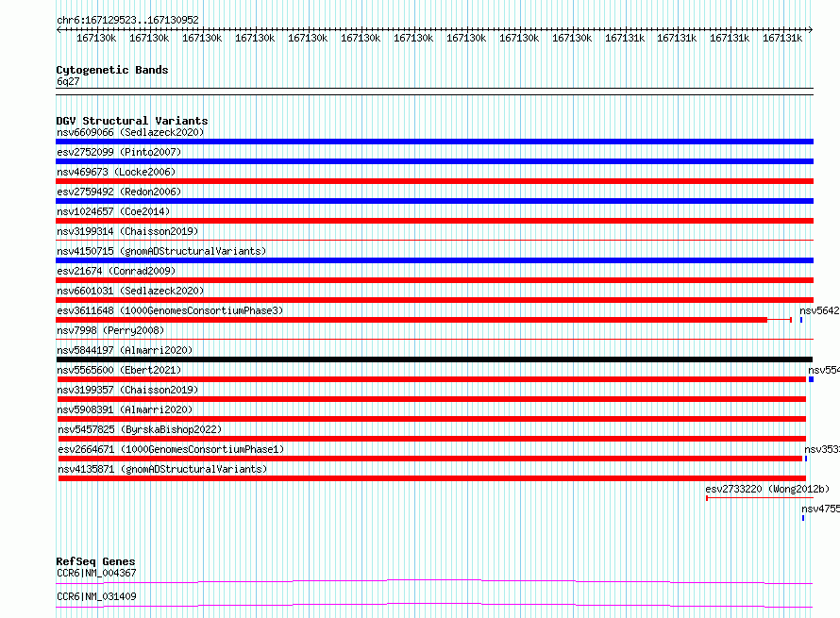Click the blue bar under esv2759492
Image resolution: width=840 pixels, height=618 pixels.
point(434,201)
